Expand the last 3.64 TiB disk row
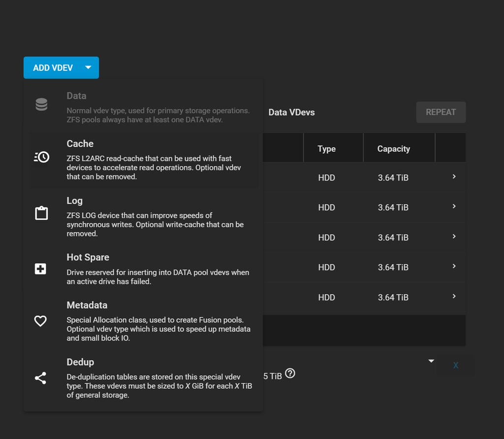This screenshot has height=439, width=504. click(453, 297)
